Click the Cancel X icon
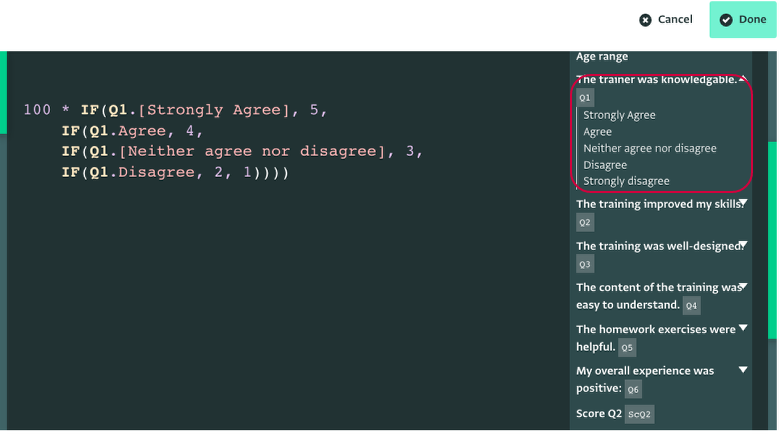 click(645, 20)
